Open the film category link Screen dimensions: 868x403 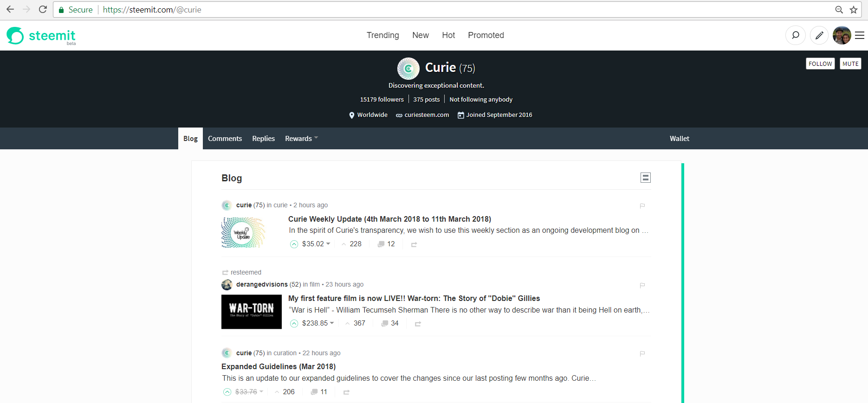[x=315, y=284]
